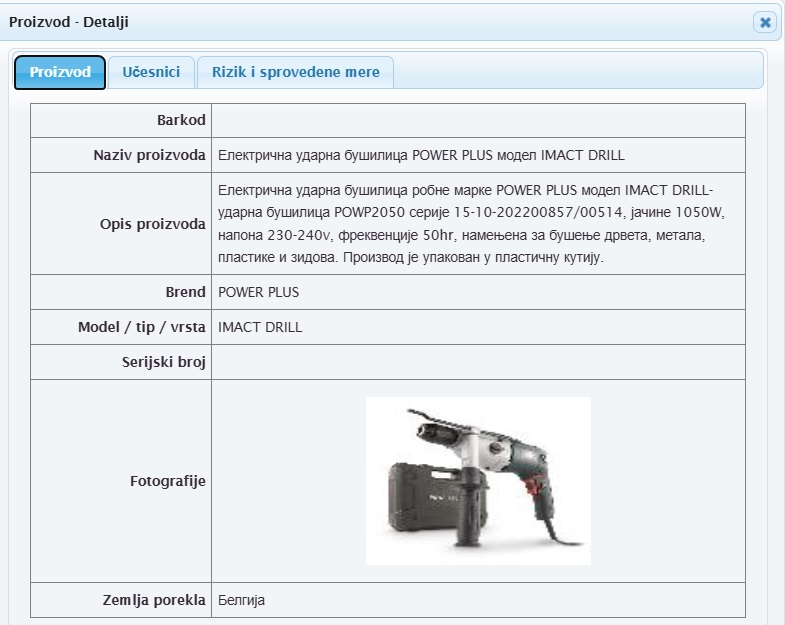Viewport: 785px width, 625px height.
Task: Click the drill product photo thumbnail
Action: click(x=478, y=481)
